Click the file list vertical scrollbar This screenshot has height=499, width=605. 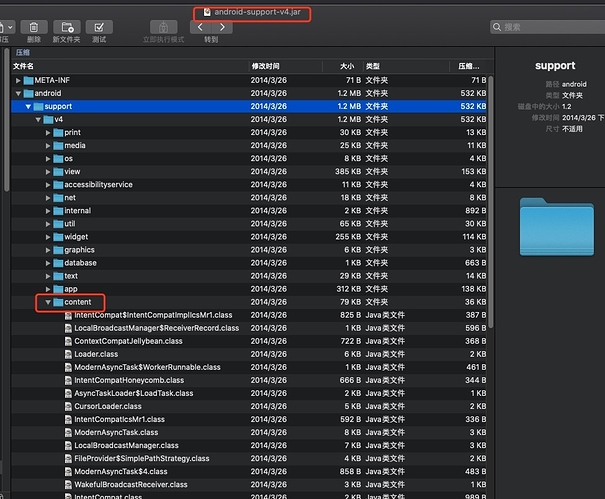(x=491, y=202)
